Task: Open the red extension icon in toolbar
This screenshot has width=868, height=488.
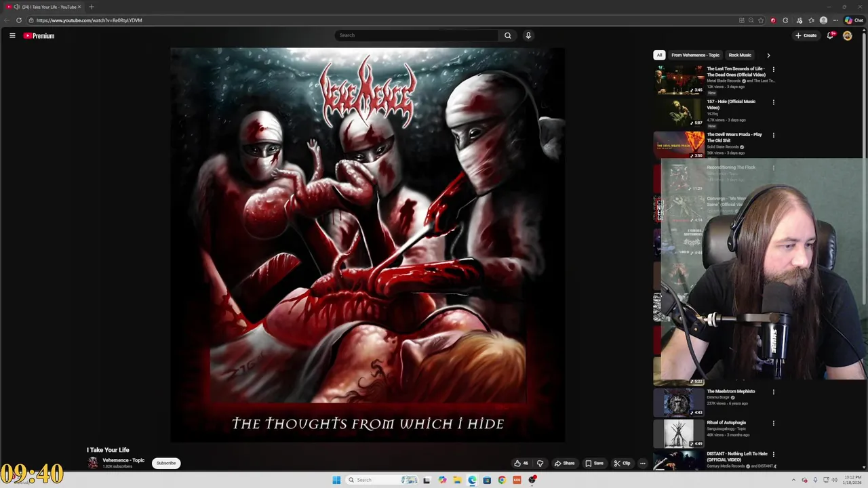Action: click(x=773, y=20)
